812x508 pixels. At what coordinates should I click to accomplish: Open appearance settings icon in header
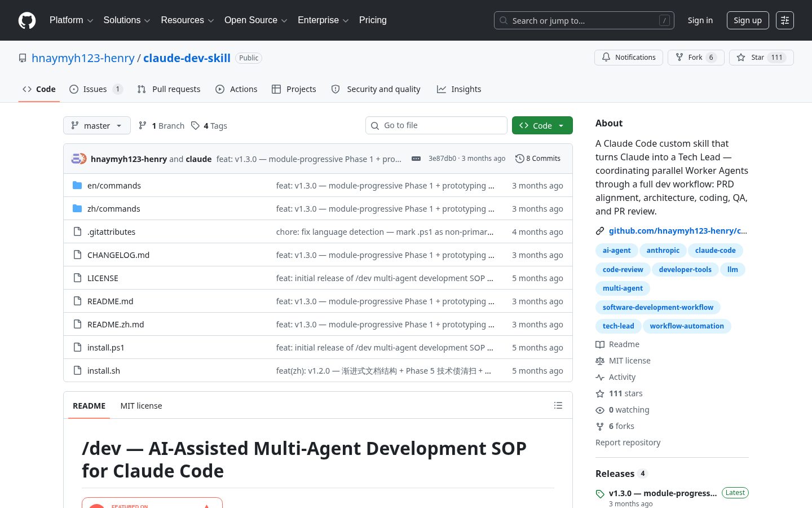(x=784, y=20)
